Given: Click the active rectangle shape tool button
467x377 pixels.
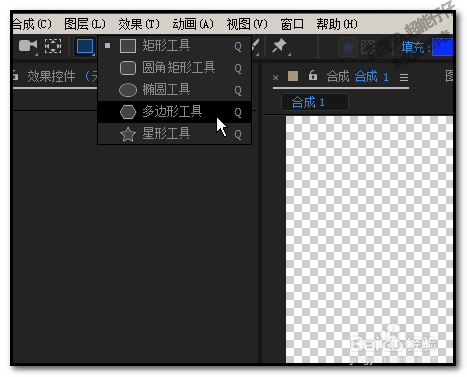Looking at the screenshot, I should click(85, 46).
